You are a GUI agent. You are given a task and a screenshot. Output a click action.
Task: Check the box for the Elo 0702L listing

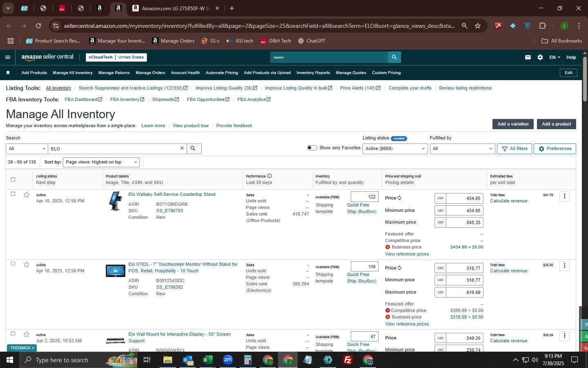[13, 264]
